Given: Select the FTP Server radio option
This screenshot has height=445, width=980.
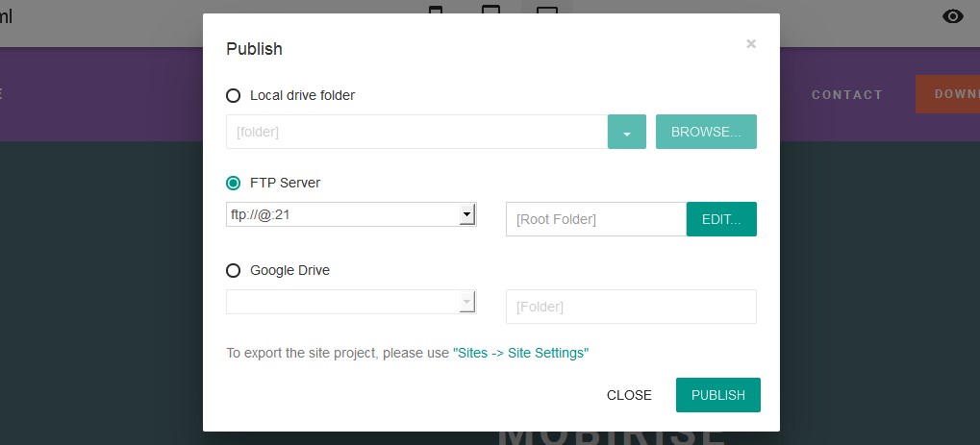Looking at the screenshot, I should (233, 184).
